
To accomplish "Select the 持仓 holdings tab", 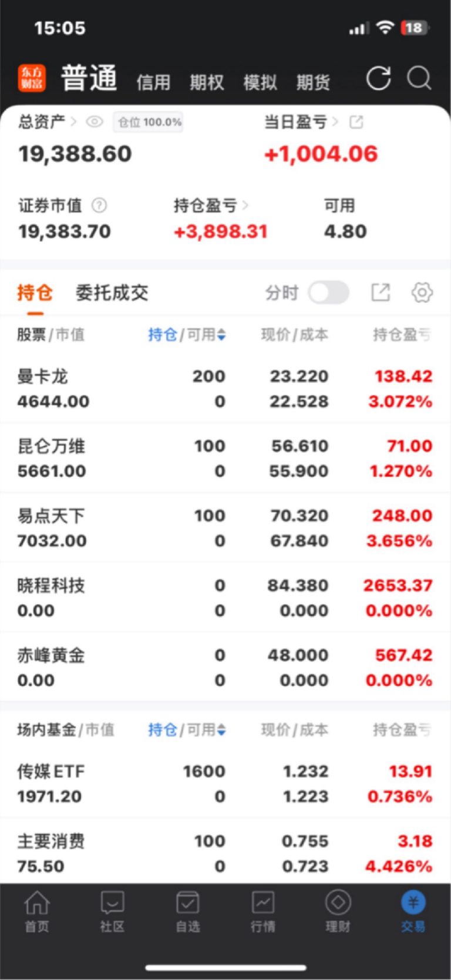I will pyautogui.click(x=35, y=292).
